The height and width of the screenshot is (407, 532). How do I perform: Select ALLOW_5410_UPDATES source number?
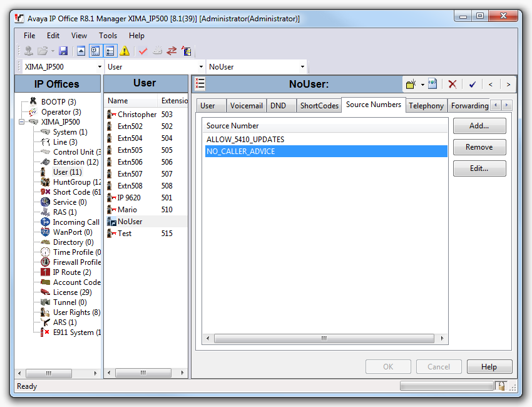[x=326, y=140]
